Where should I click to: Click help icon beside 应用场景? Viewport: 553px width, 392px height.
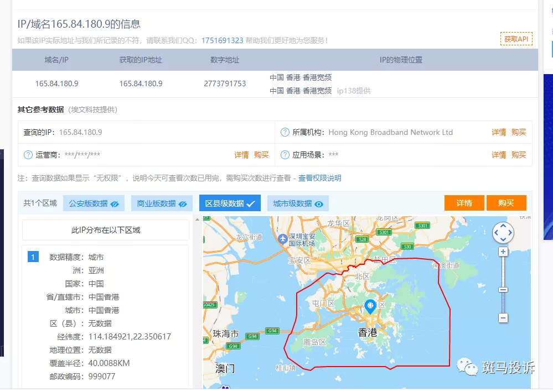click(285, 155)
